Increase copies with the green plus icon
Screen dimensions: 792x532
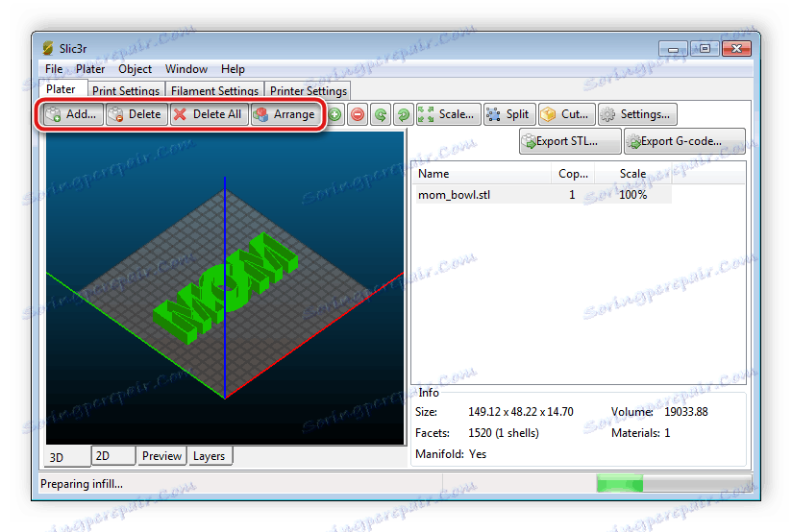(x=334, y=114)
